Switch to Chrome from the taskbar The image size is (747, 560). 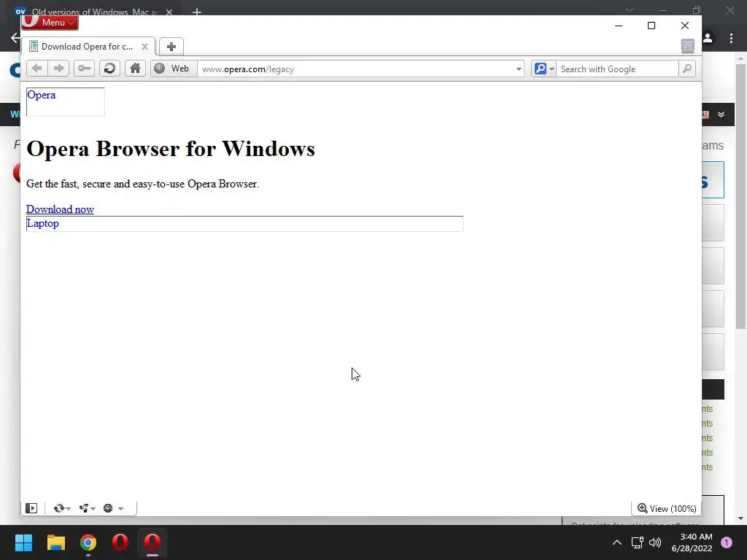coord(88,542)
